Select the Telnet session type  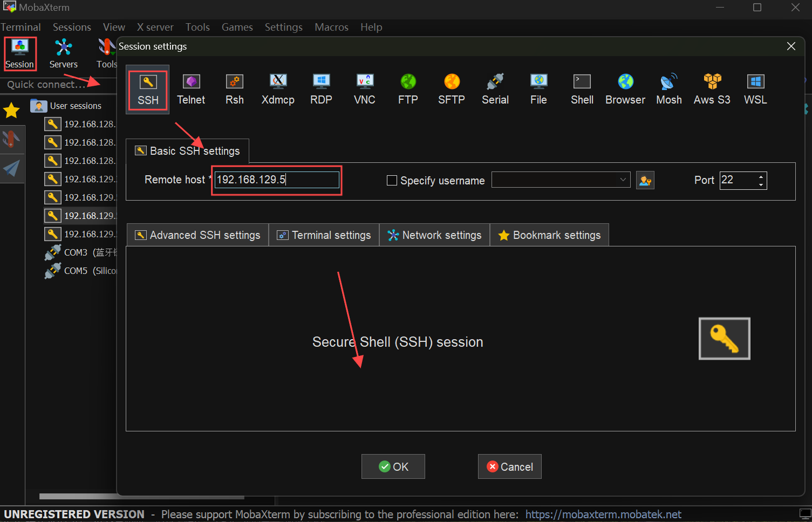[191, 90]
